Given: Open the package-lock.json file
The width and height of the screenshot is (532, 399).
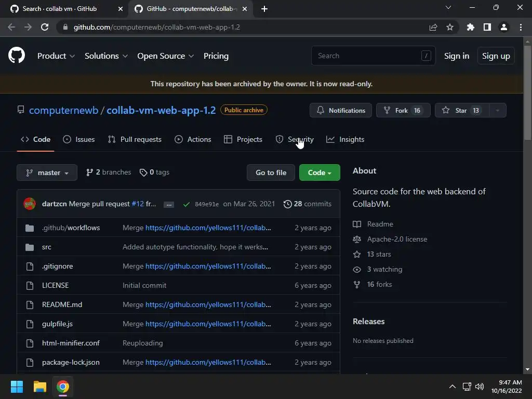Looking at the screenshot, I should (71, 362).
